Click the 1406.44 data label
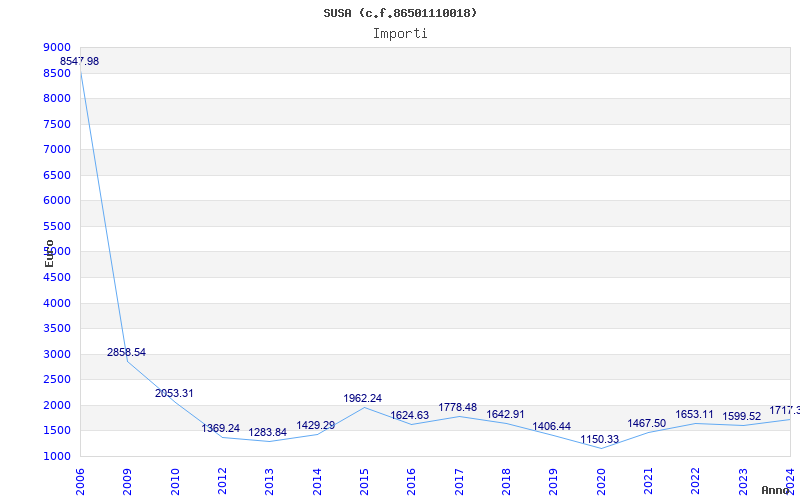 [x=552, y=426]
